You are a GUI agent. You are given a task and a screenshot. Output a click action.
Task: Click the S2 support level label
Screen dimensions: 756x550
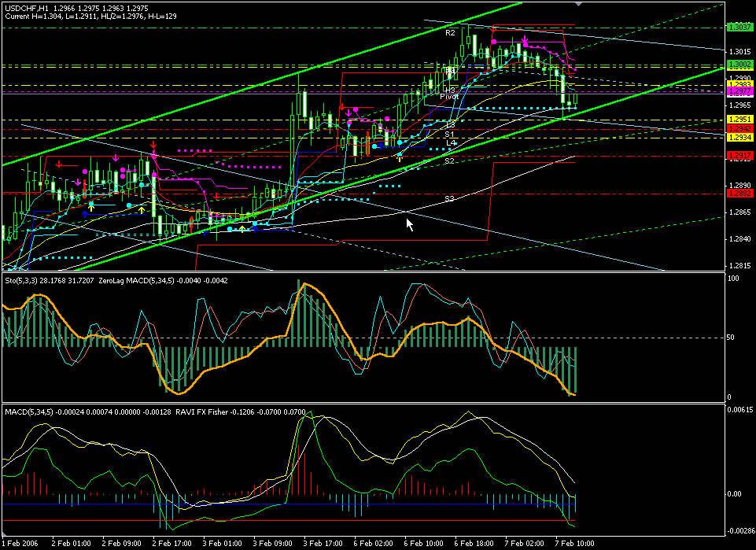coord(449,161)
